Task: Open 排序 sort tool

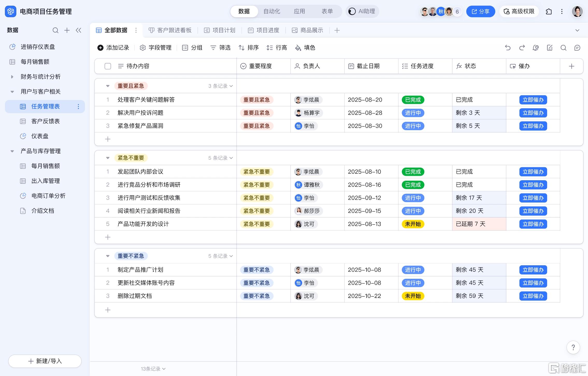Action: (x=249, y=48)
